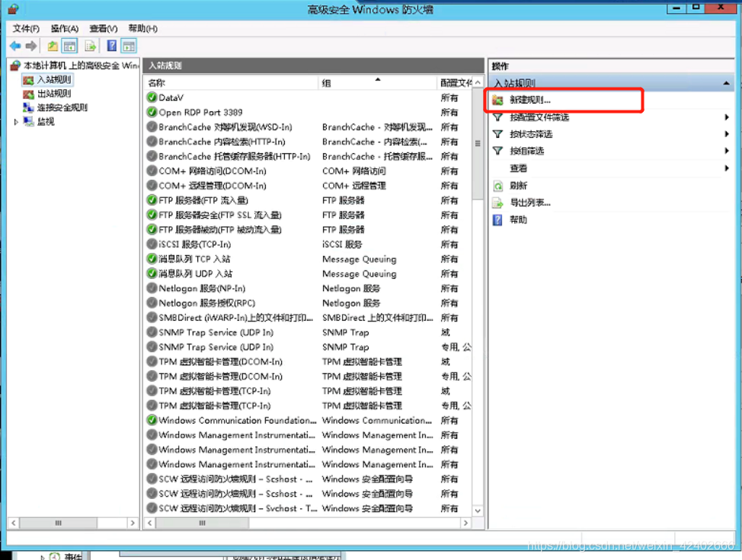The image size is (742, 560).
Task: Click gray disabled icon of iSCSI 服务(TCP-In)
Action: coord(152,245)
